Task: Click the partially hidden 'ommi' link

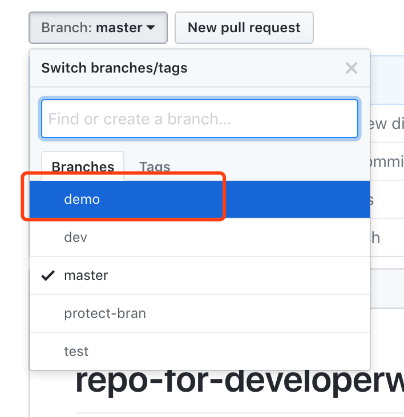Action: point(387,162)
